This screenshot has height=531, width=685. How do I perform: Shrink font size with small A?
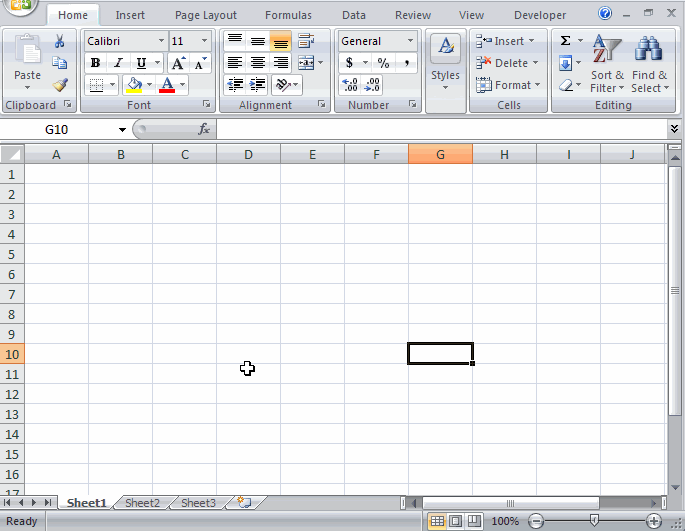[200, 63]
